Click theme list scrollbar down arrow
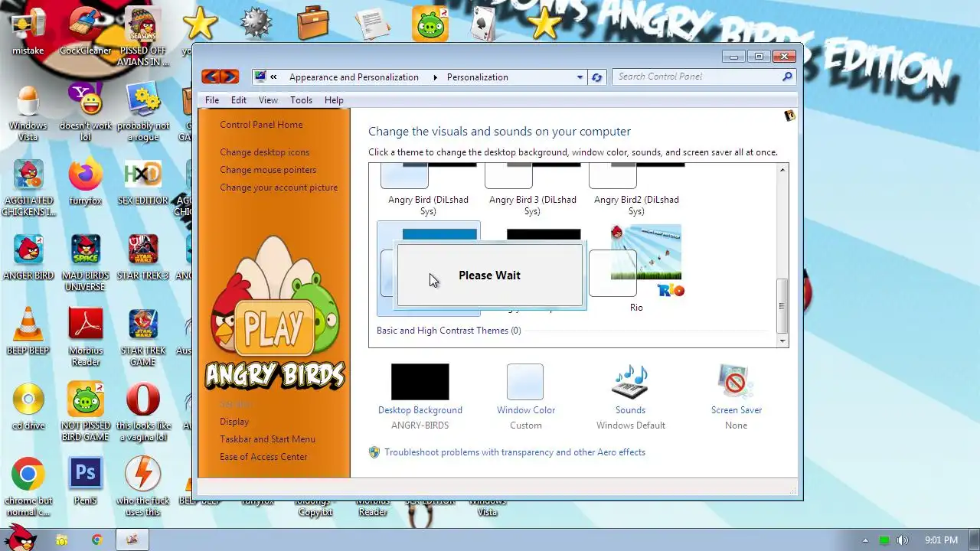The width and height of the screenshot is (980, 551). click(x=782, y=341)
